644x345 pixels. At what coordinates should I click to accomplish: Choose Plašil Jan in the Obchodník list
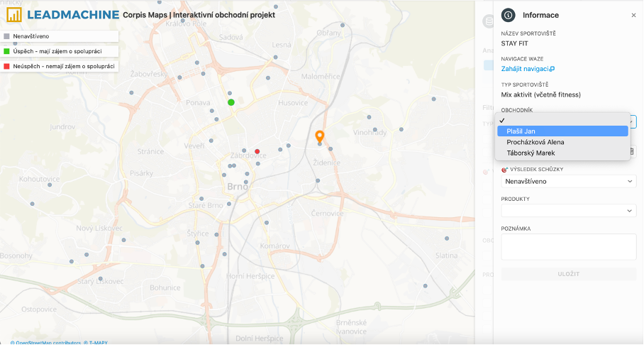point(562,131)
